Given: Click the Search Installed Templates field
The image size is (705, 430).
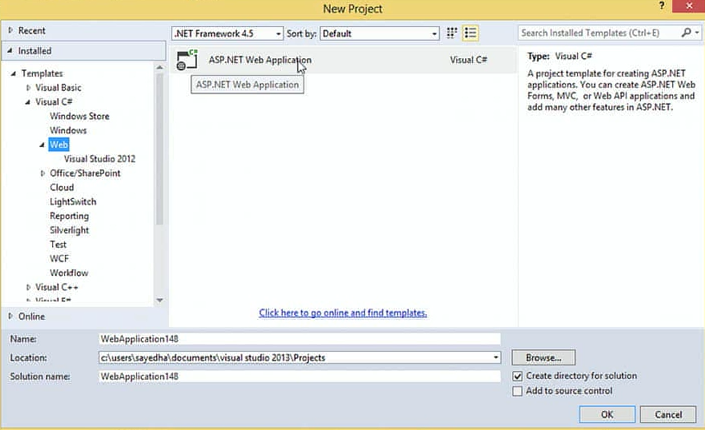Looking at the screenshot, I should 600,33.
